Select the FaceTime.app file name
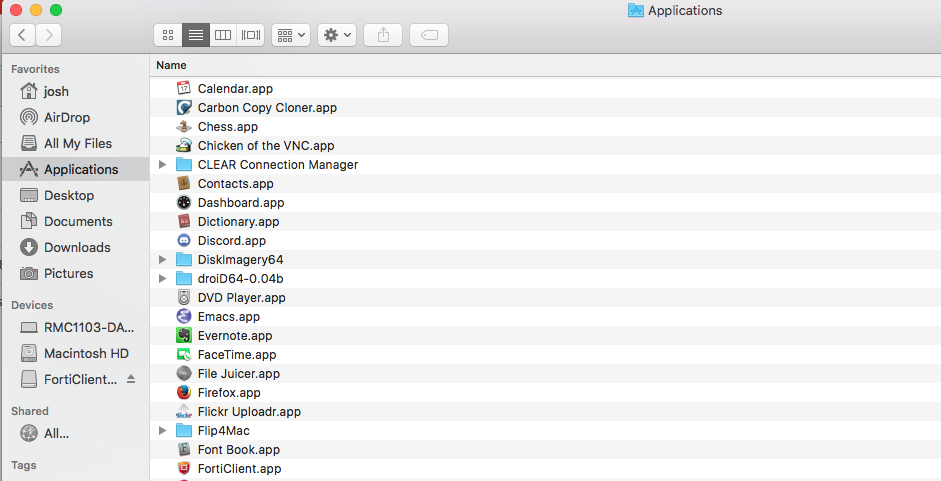 click(x=237, y=355)
